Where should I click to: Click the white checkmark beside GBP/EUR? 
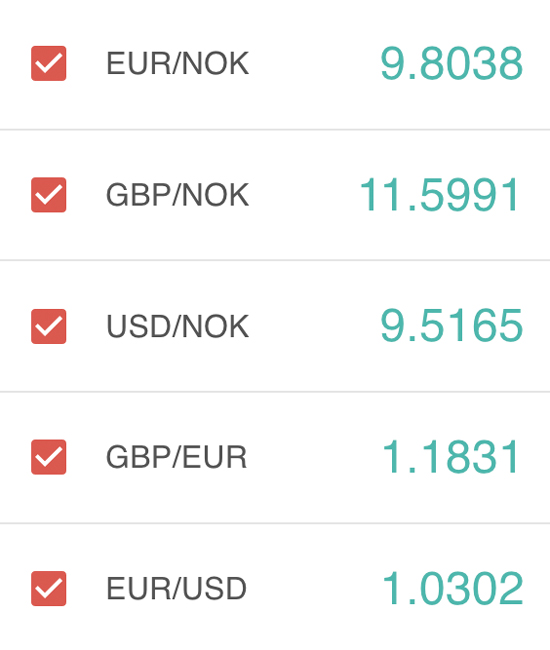point(49,458)
